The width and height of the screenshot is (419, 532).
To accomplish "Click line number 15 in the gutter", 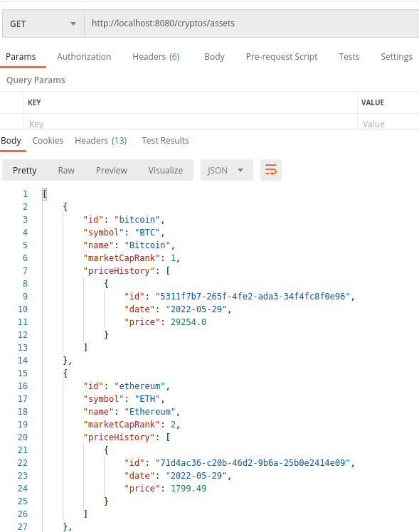I will pyautogui.click(x=22, y=373).
